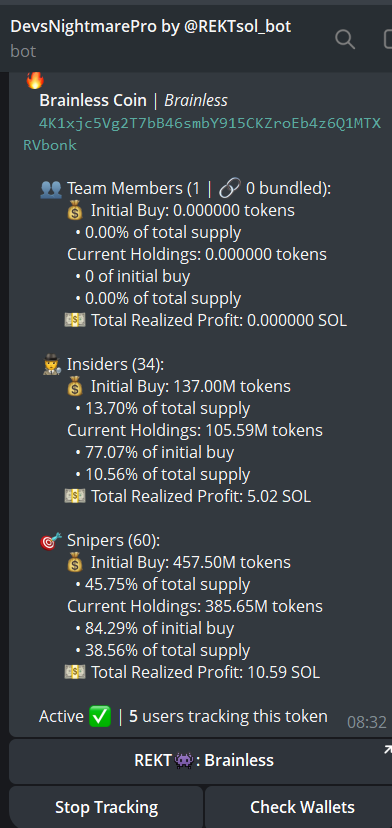Click the arrow on REKT button corner
The image size is (392, 828).
(387, 748)
